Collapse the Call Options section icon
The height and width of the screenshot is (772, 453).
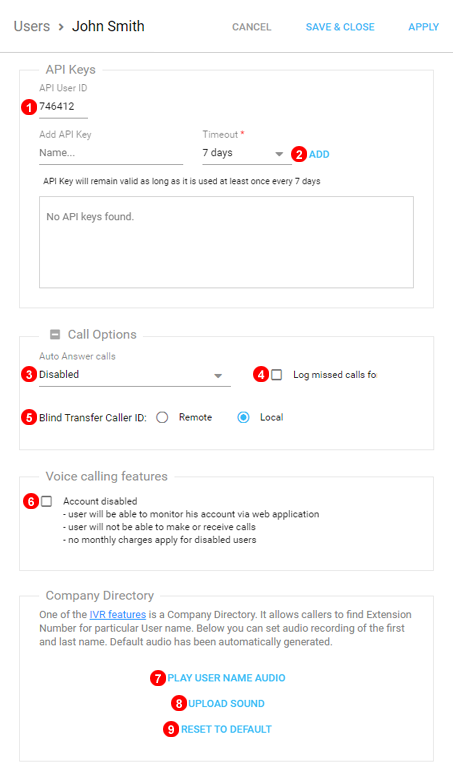tap(55, 335)
